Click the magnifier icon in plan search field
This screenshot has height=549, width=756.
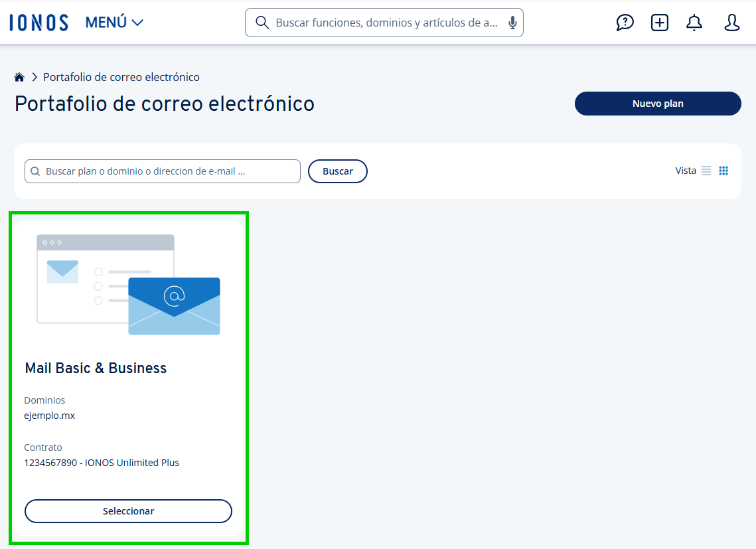(35, 171)
